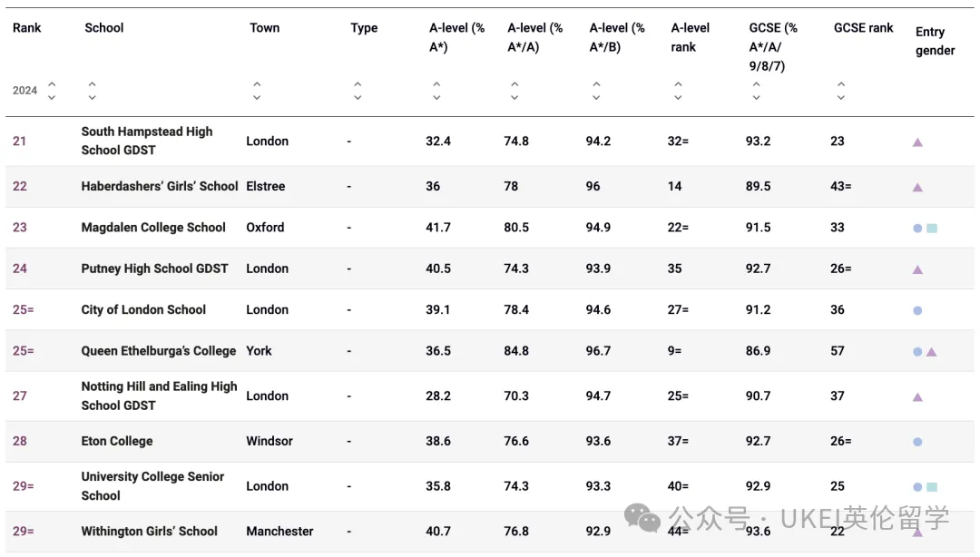Sort by GCSE rank using its arrows

click(x=841, y=91)
